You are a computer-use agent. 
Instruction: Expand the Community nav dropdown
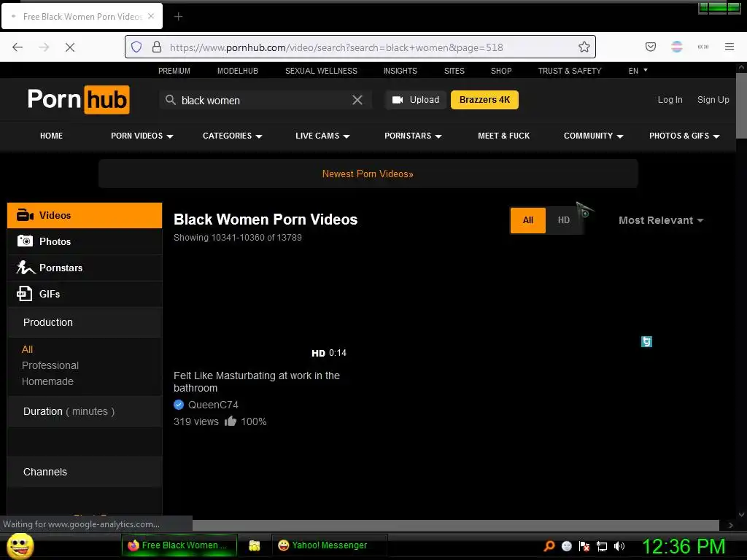tap(594, 136)
